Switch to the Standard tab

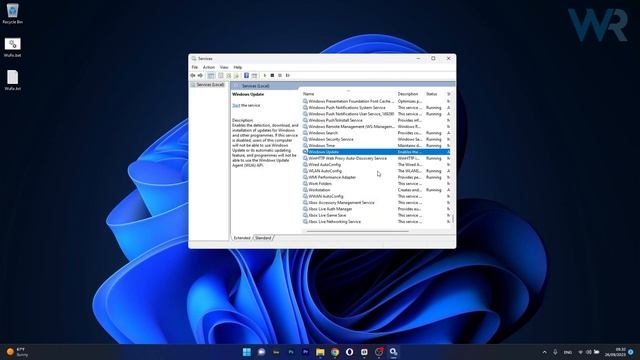[x=263, y=238]
